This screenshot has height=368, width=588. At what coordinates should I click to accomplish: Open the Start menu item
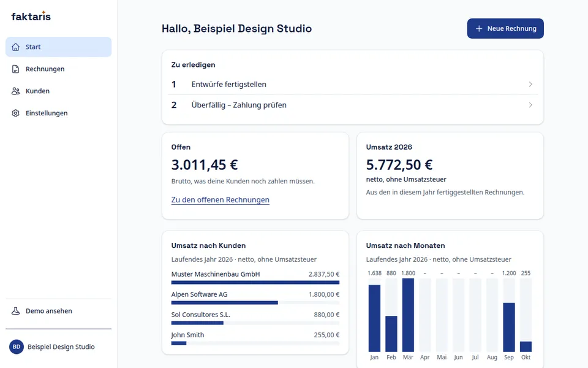pyautogui.click(x=59, y=47)
